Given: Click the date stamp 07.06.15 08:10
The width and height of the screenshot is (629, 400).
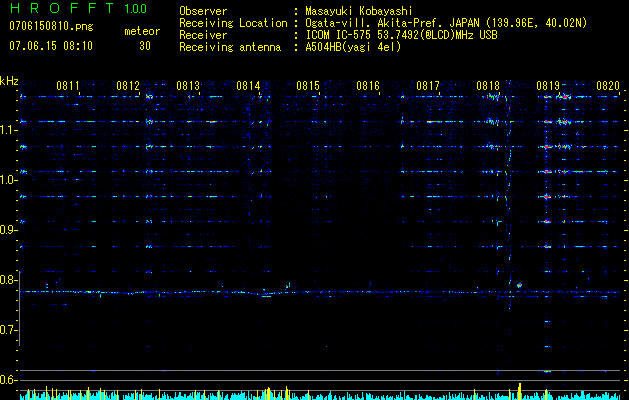Looking at the screenshot, I should click(51, 46).
